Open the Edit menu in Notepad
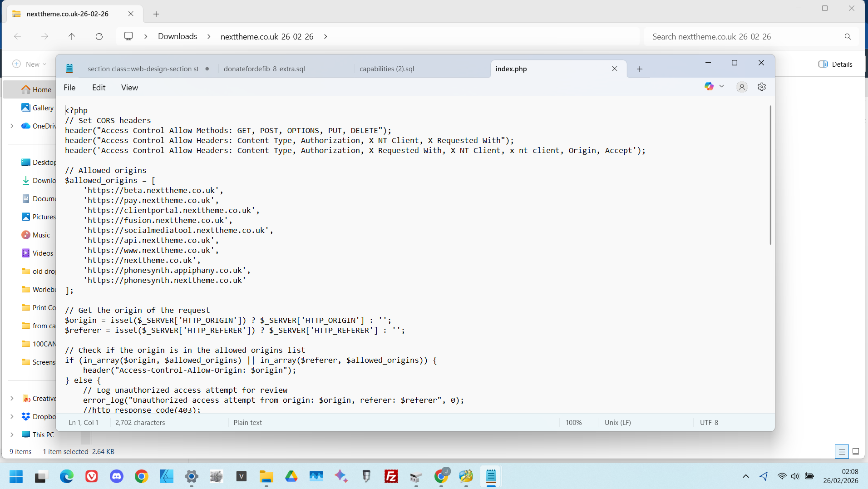Viewport: 868px width, 489px height. click(x=99, y=88)
